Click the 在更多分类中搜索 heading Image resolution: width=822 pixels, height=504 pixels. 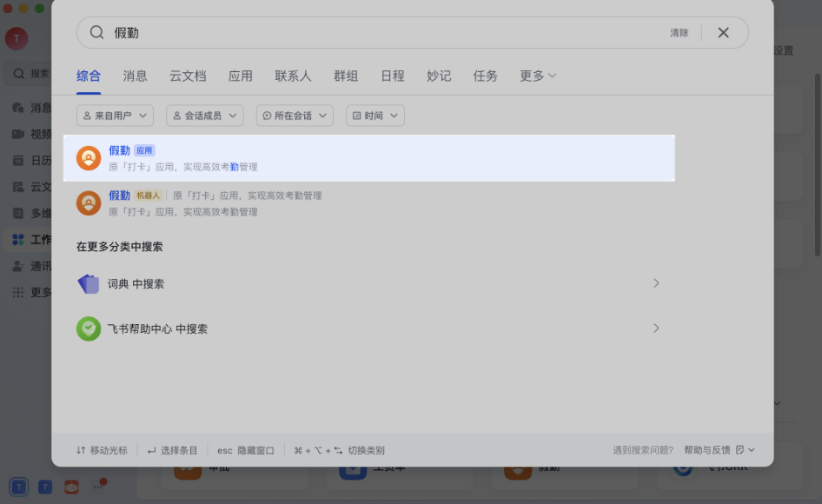120,247
